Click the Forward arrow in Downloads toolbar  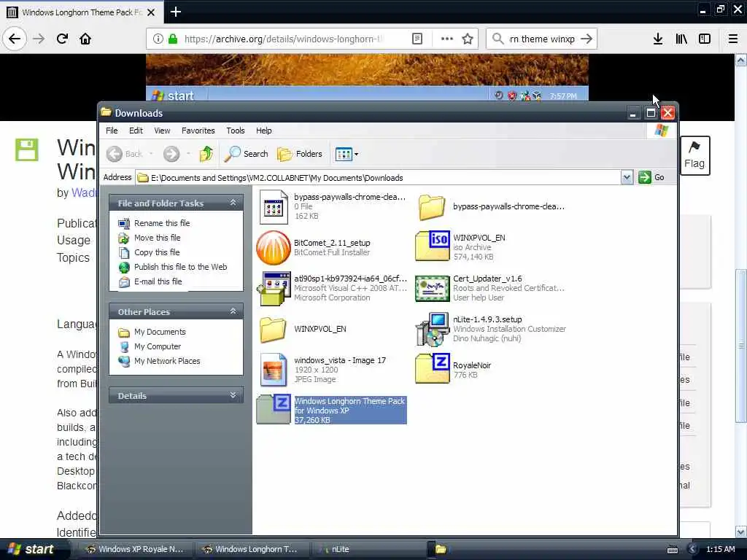tap(171, 154)
